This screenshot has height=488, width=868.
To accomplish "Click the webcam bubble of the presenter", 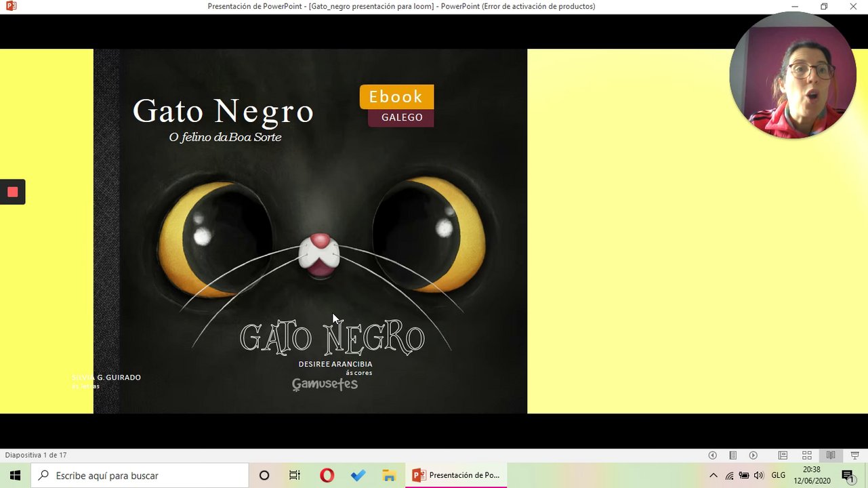I will pyautogui.click(x=793, y=76).
